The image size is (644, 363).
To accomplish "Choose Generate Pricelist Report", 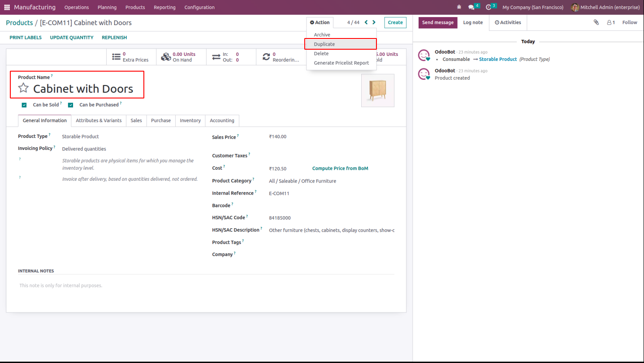I will (x=341, y=63).
